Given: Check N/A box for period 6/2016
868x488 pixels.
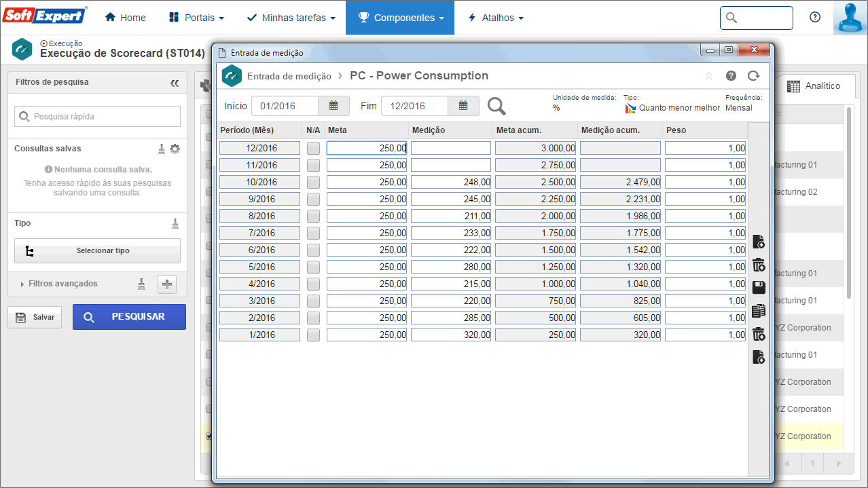Looking at the screenshot, I should coord(313,250).
